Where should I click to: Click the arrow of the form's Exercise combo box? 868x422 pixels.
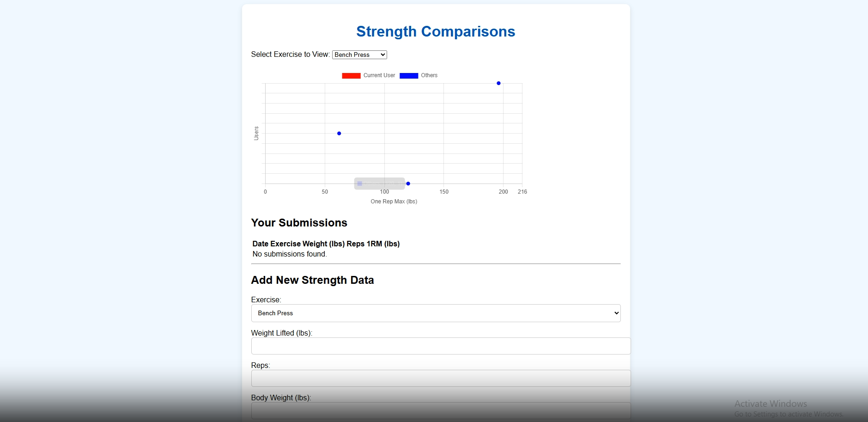click(x=616, y=313)
